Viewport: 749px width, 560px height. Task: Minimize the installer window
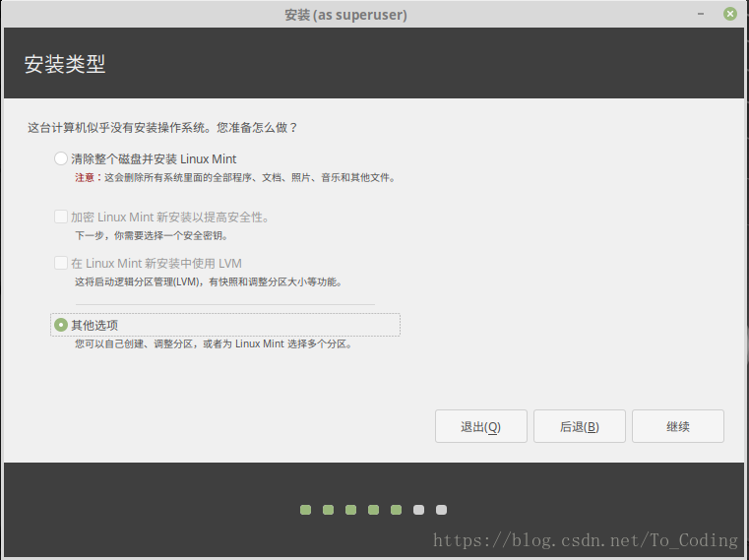[701, 14]
